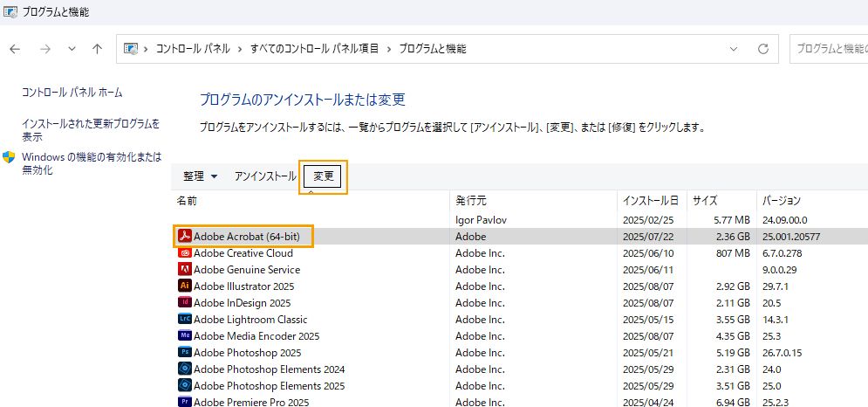Screen dimensions: 868x407
Task: Click the Adobe Photoshop 2025 Ps icon
Action: click(184, 353)
